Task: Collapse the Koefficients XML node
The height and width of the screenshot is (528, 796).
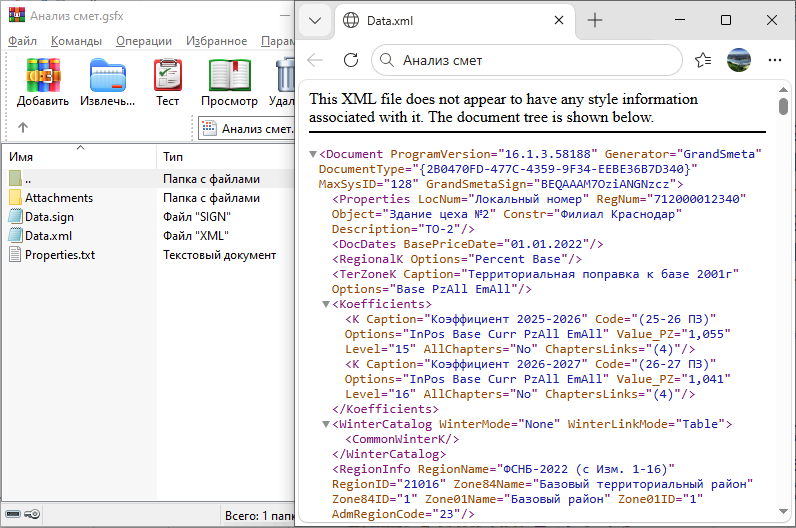Action: click(326, 304)
